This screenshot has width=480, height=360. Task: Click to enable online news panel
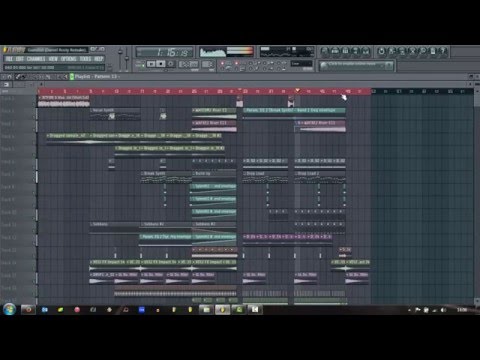(x=356, y=65)
